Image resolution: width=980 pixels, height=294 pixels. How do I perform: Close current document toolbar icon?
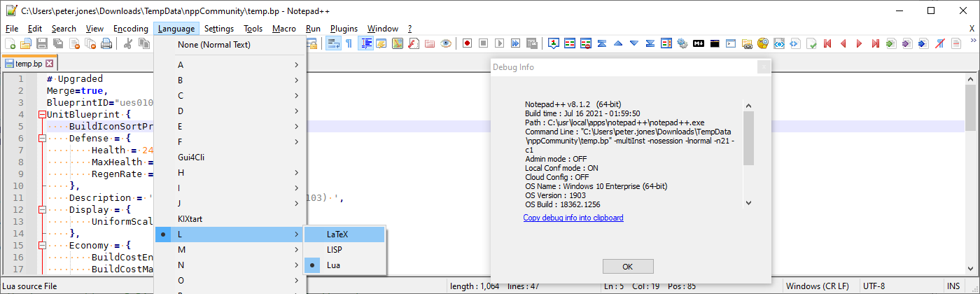tap(74, 43)
